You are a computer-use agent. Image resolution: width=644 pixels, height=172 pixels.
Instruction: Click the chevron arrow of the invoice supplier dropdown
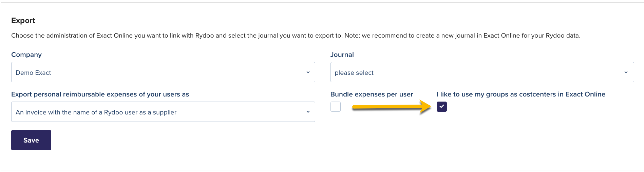308,112
